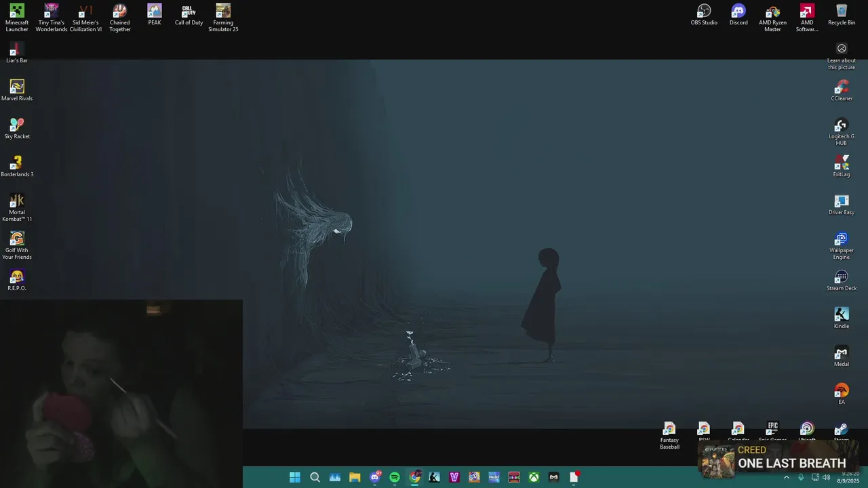The image size is (868, 488).
Task: Open the Logitech G HUB shortcut
Action: tap(842, 132)
